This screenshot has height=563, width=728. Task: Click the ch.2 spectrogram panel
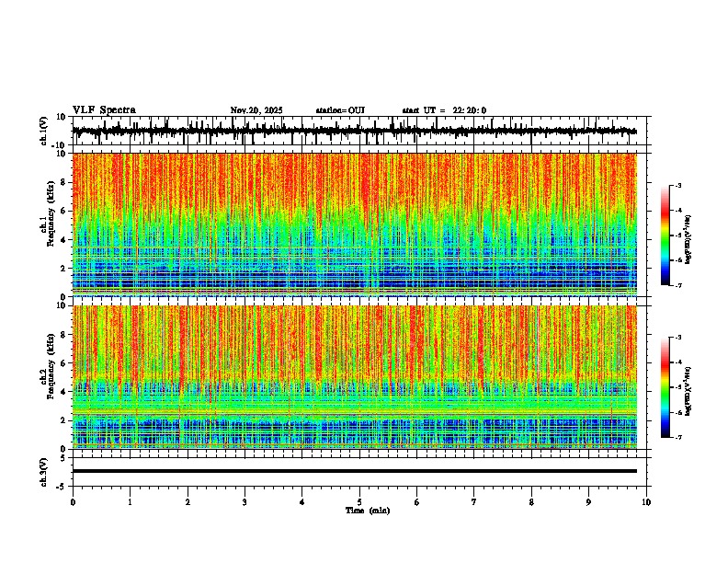click(354, 377)
